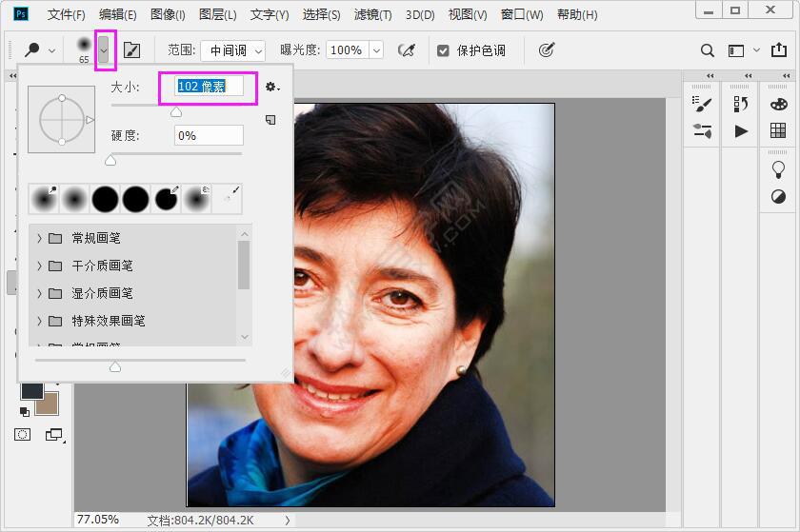Open the 编辑(E) menu
The width and height of the screenshot is (800, 532).
[x=118, y=14]
